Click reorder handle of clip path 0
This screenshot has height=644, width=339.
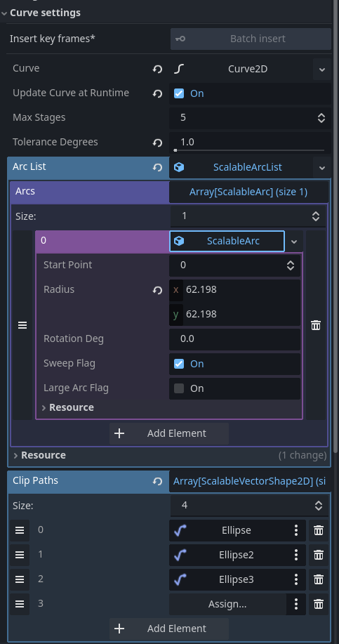(19, 531)
